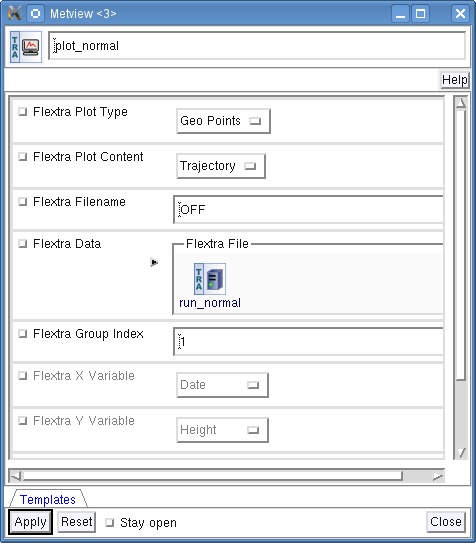Screen dimensions: 476x543
Task: Click the Flextra Group Index input field
Action: tap(308, 341)
